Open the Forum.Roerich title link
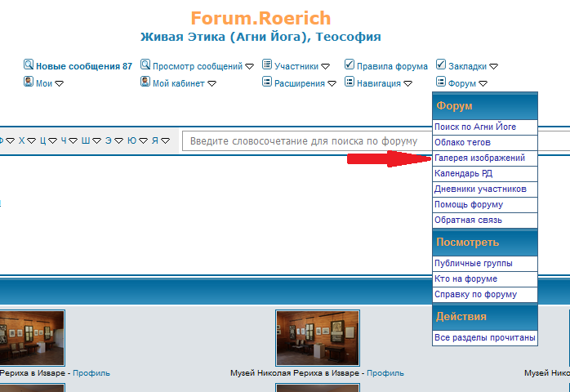This screenshot has width=570, height=392. tap(261, 18)
